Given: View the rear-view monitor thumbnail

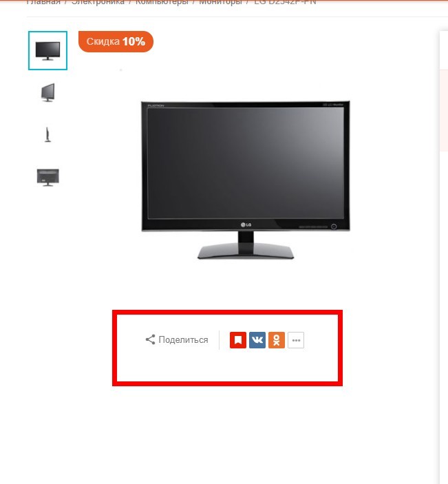Looking at the screenshot, I should click(x=47, y=177).
